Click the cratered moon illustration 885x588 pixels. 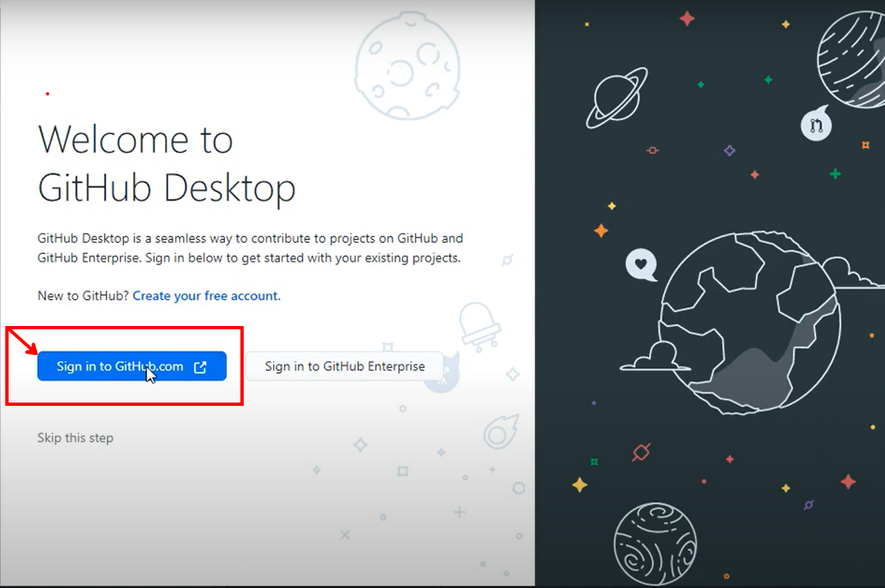407,63
